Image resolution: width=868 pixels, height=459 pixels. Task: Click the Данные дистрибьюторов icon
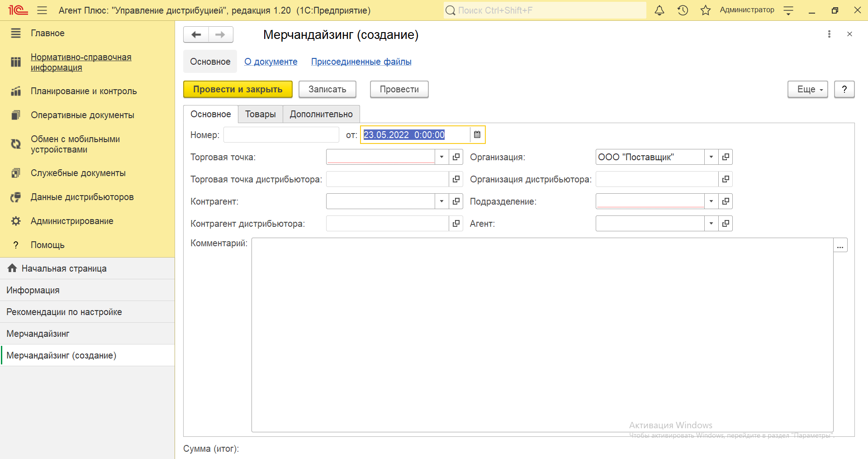[x=16, y=197]
